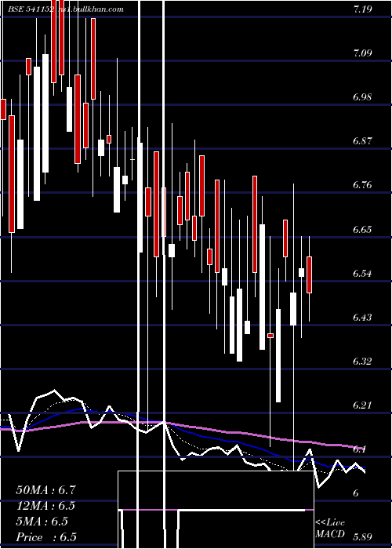392x549 pixels.
Task: Click the 5.89 price axis label
Action: tap(362, 537)
